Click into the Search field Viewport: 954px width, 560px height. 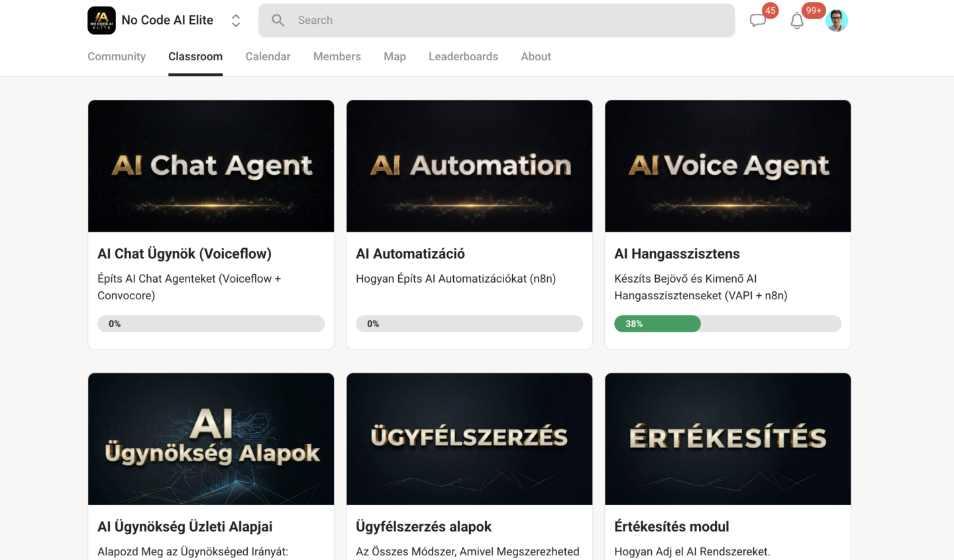click(497, 21)
